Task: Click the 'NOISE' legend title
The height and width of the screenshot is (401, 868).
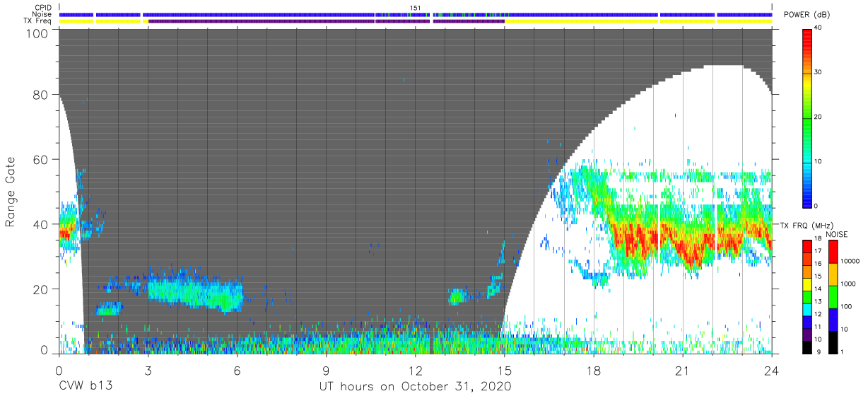Action: [838, 234]
